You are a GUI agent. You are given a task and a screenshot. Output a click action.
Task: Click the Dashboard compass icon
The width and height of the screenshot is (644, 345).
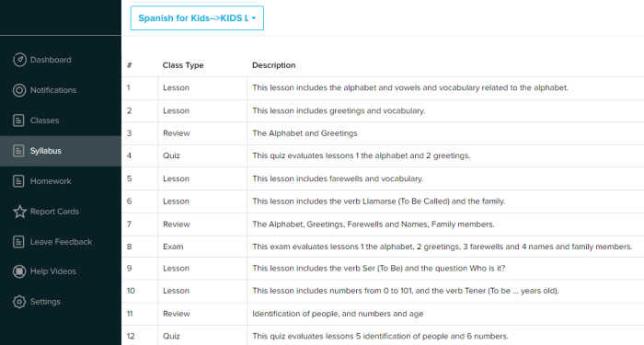coord(19,60)
